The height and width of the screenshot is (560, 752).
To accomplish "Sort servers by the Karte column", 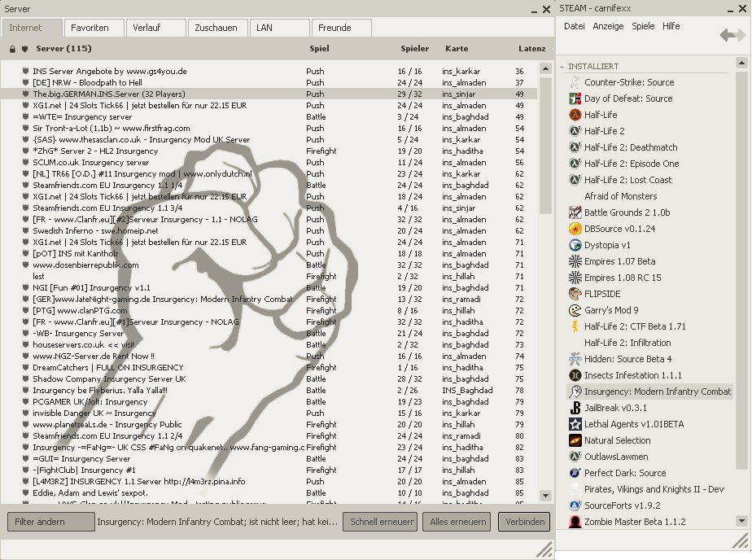I will pos(457,48).
